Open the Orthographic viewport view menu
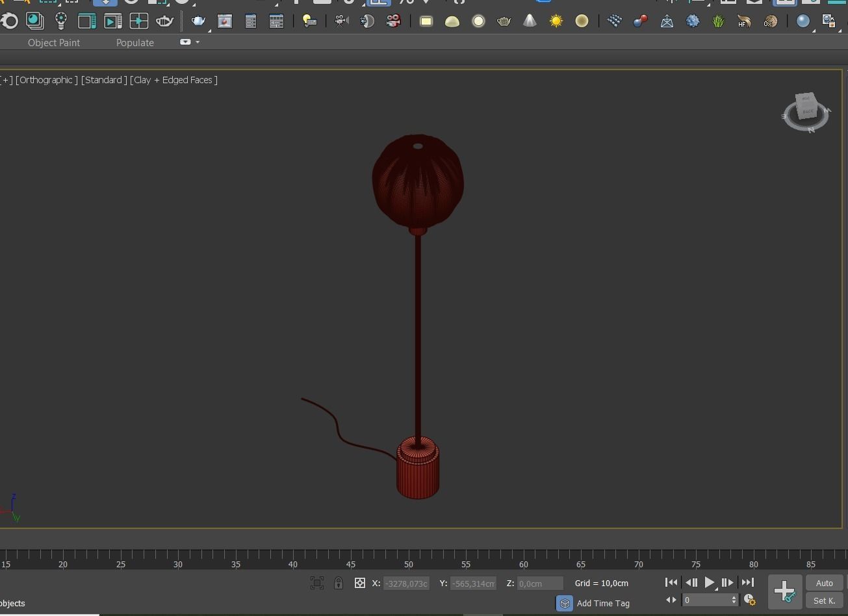 [47, 80]
